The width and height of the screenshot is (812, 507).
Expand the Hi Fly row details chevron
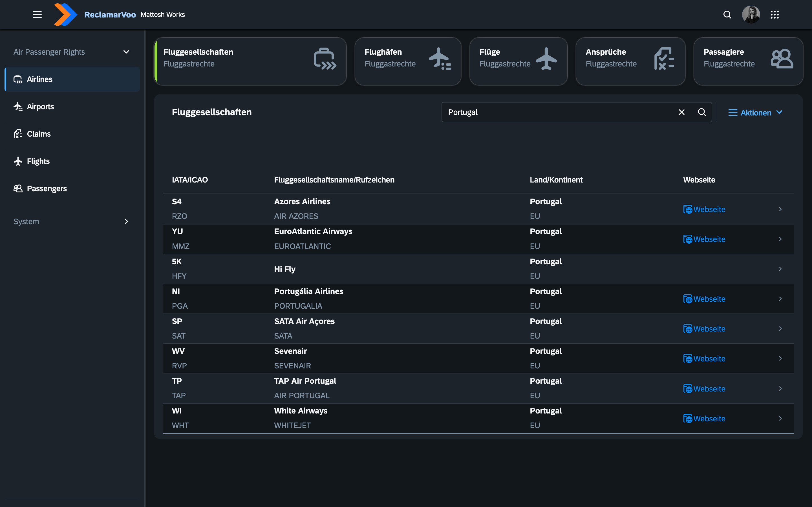tap(780, 269)
